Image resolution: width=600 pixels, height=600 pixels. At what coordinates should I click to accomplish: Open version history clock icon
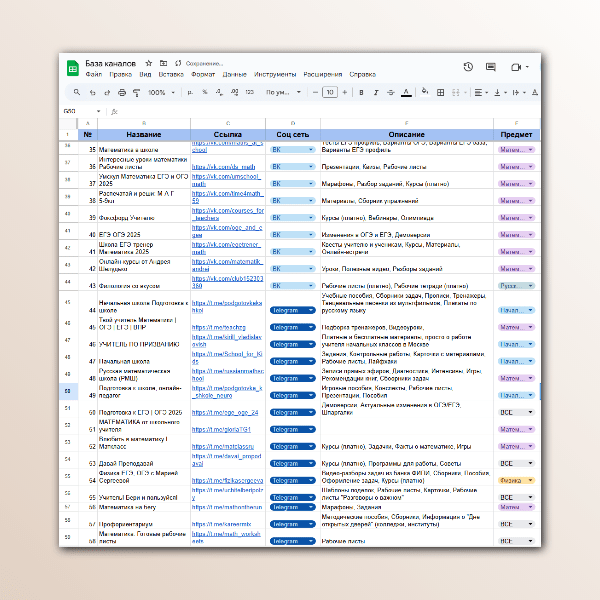click(x=469, y=67)
